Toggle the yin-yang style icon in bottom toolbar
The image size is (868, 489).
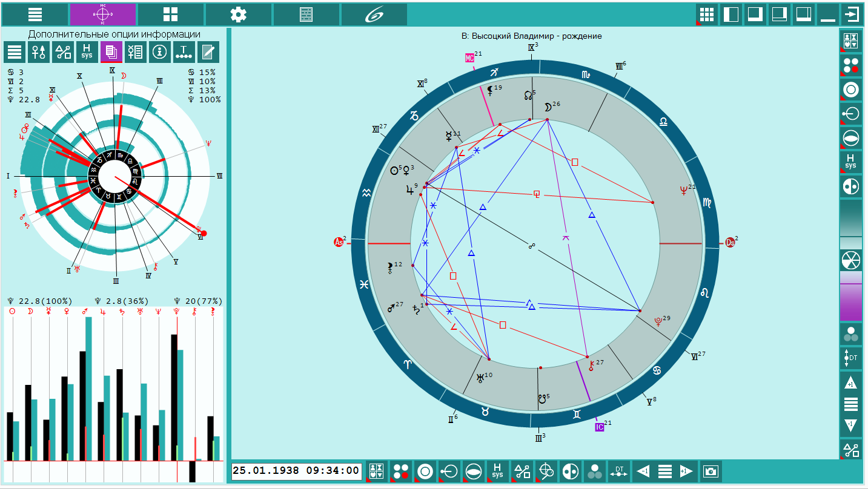click(x=570, y=471)
